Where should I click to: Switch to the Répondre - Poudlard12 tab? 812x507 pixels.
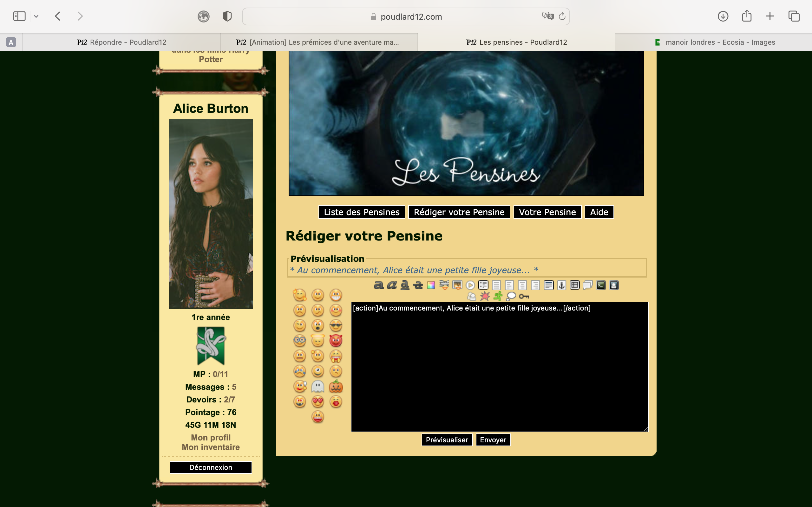click(x=121, y=42)
